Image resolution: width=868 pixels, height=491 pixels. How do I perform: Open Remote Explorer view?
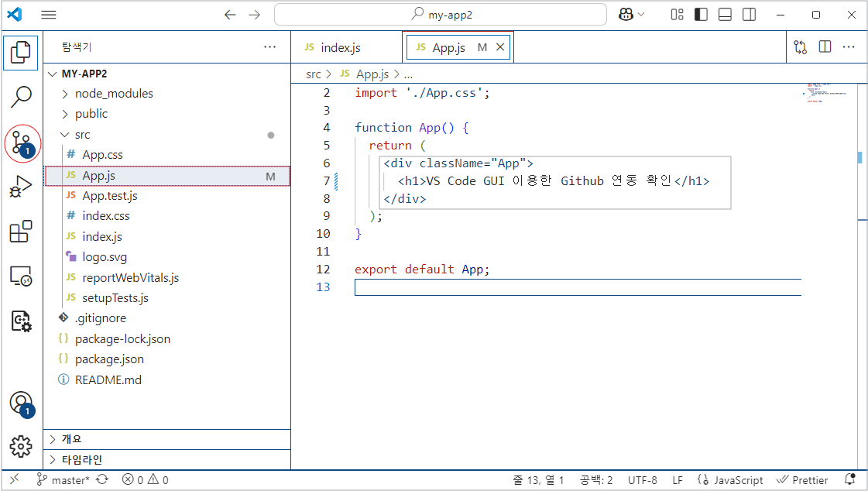pyautogui.click(x=21, y=276)
